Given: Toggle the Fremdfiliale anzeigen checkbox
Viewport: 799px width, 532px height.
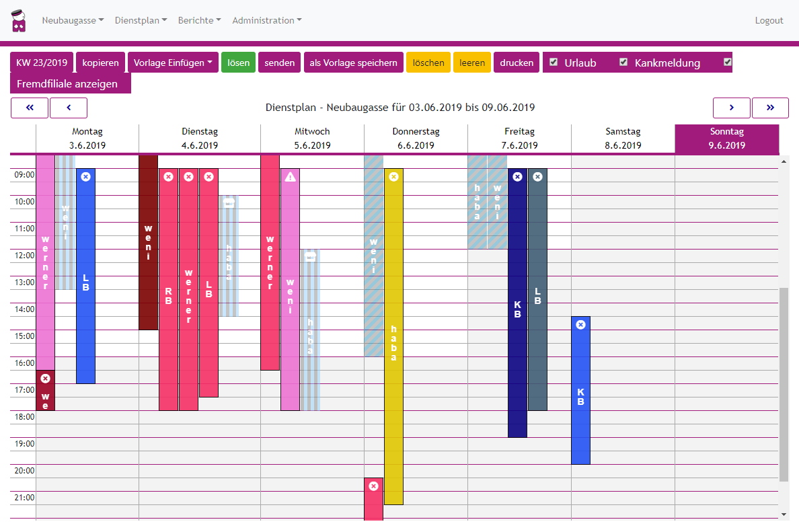Looking at the screenshot, I should tap(727, 62).
